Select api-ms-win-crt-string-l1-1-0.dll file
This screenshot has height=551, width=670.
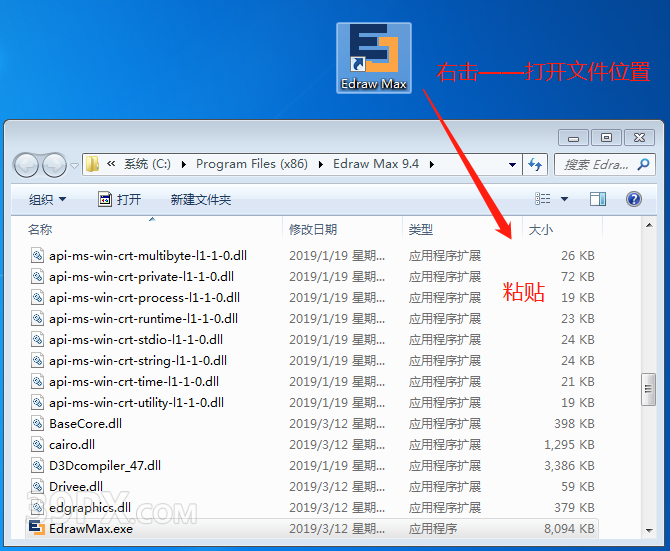click(x=138, y=360)
